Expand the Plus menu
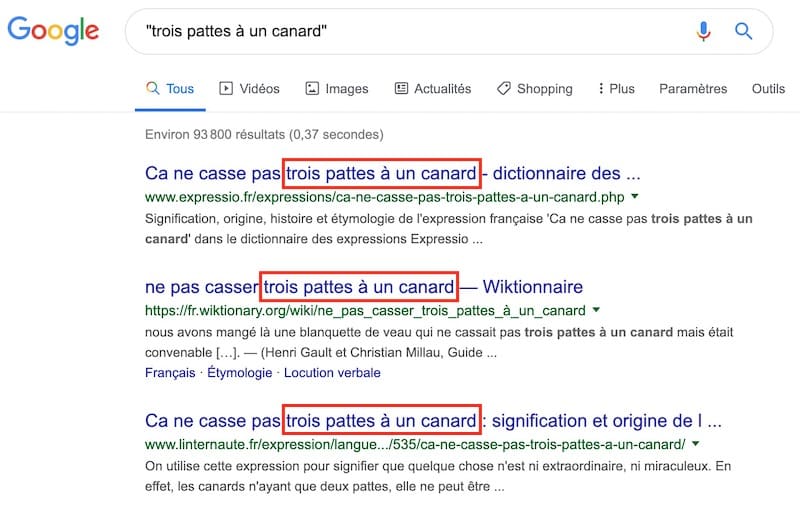The image size is (800, 506). [616, 89]
